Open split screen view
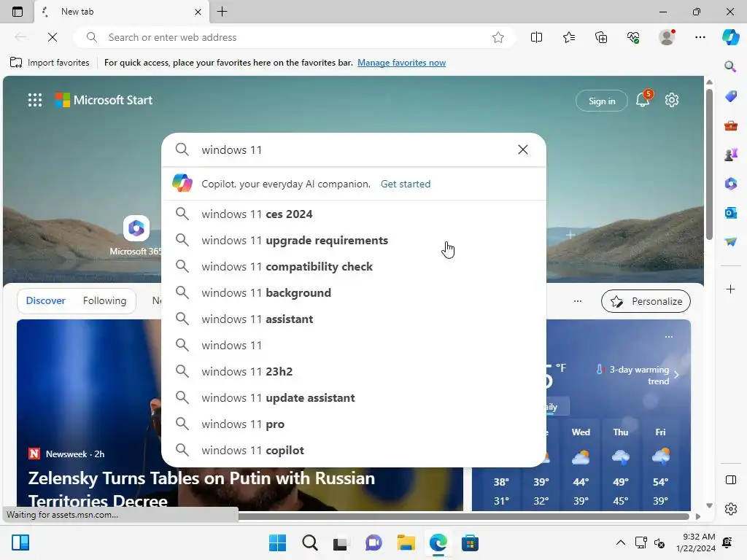Screen dimensions: 747x560 [536, 37]
